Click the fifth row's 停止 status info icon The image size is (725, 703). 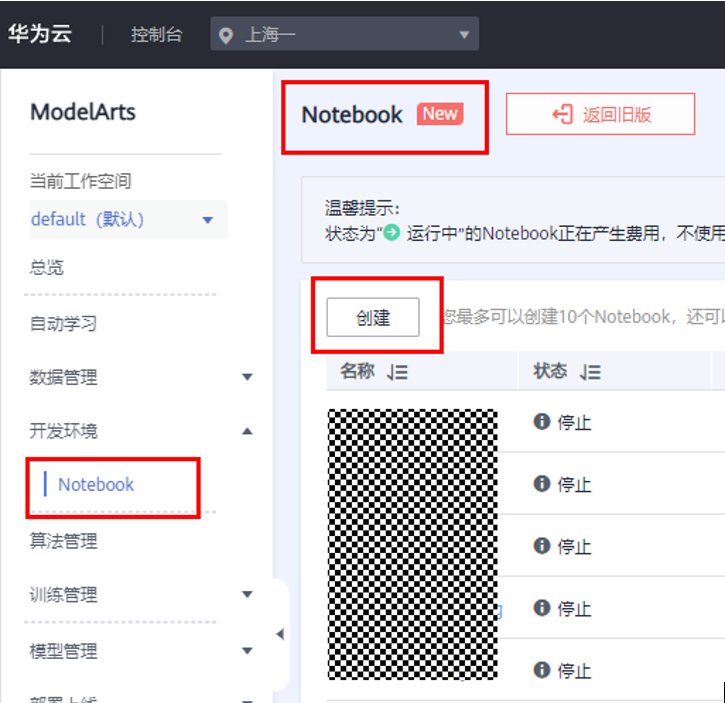(x=542, y=670)
